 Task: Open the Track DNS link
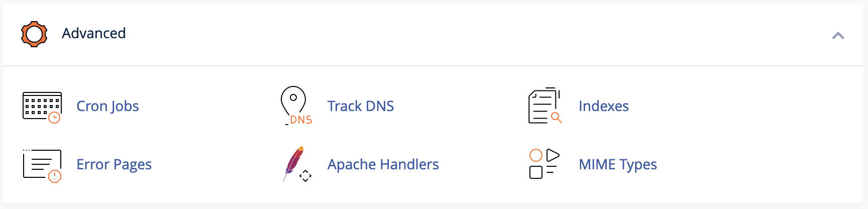tap(360, 106)
